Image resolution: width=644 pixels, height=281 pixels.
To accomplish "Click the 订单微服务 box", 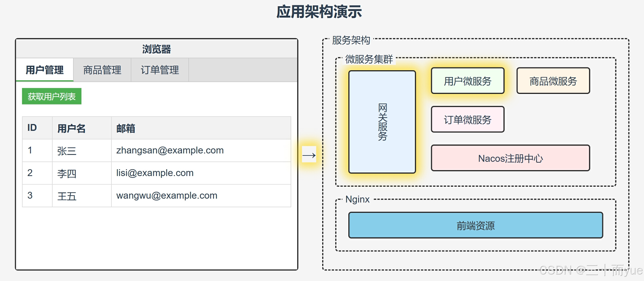I will coord(467,120).
